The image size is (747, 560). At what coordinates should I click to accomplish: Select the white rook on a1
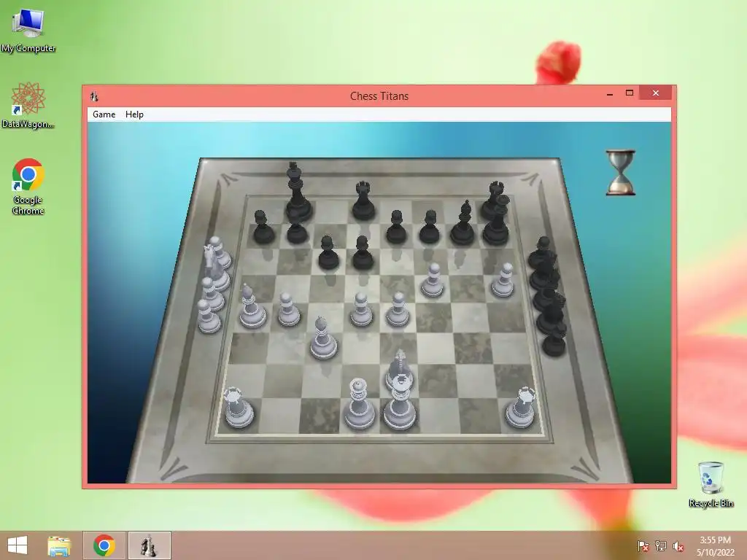click(x=239, y=408)
